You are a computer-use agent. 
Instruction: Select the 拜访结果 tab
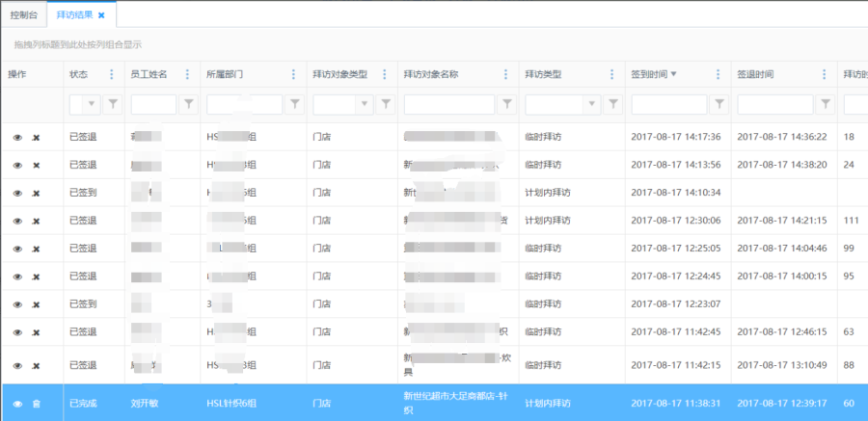pos(75,14)
